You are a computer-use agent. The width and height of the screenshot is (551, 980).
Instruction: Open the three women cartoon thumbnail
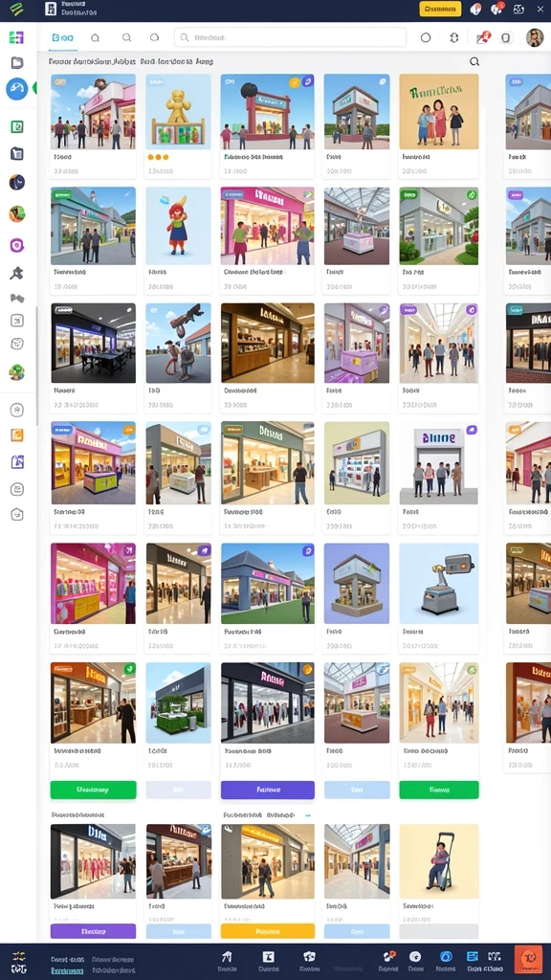tap(438, 111)
